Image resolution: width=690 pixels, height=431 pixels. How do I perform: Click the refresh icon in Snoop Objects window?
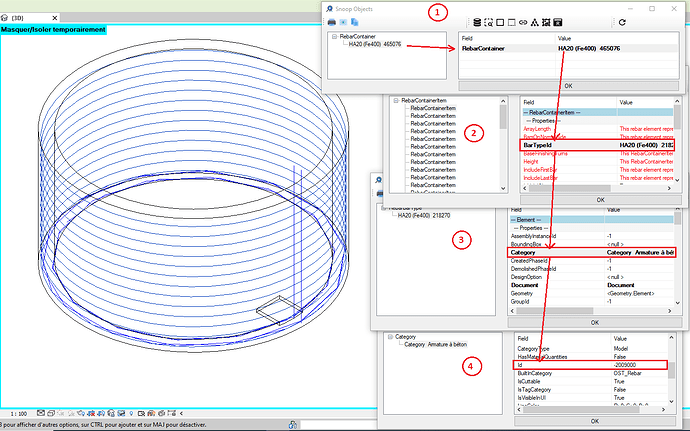pos(622,22)
